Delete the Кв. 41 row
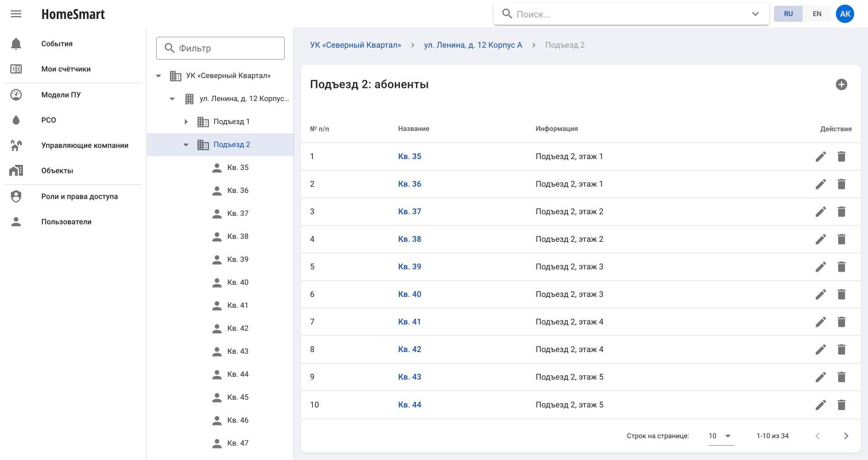868x460 pixels. tap(842, 322)
